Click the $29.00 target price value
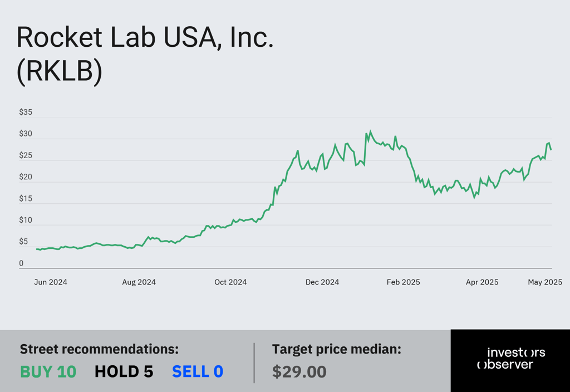570x392 pixels. click(x=299, y=371)
